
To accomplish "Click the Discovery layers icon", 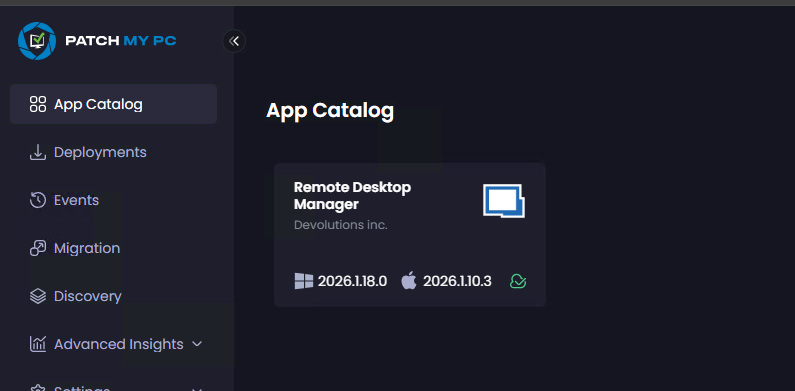I will [38, 296].
